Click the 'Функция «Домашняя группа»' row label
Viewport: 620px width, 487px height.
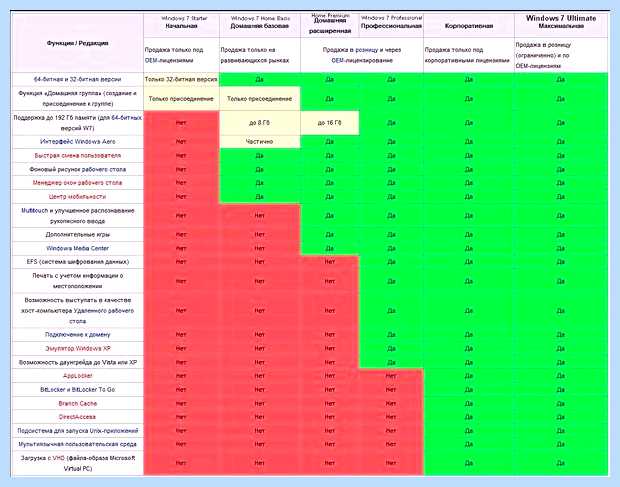[x=78, y=98]
